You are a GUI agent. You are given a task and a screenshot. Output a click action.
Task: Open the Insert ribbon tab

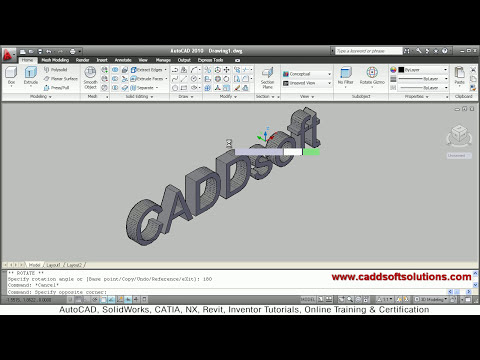[x=102, y=60]
